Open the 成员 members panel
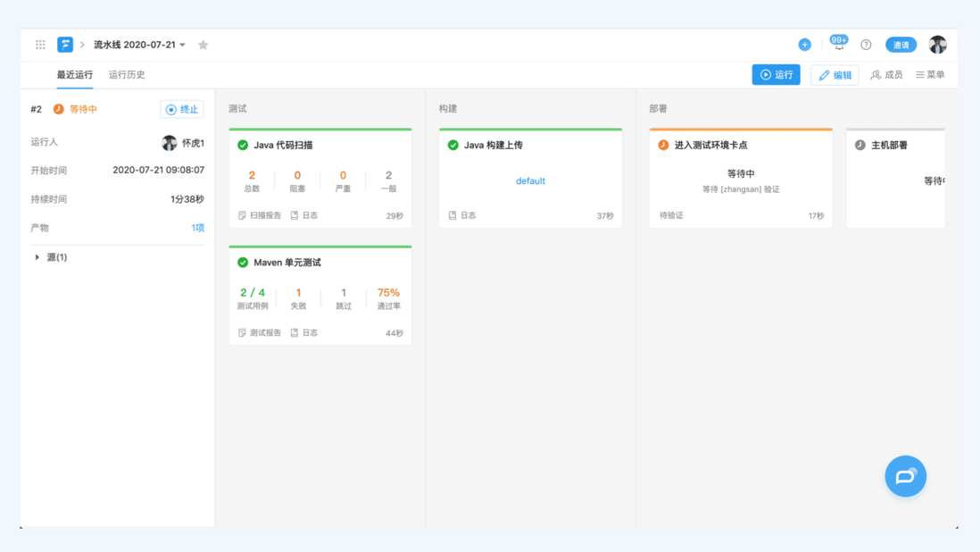 point(886,75)
